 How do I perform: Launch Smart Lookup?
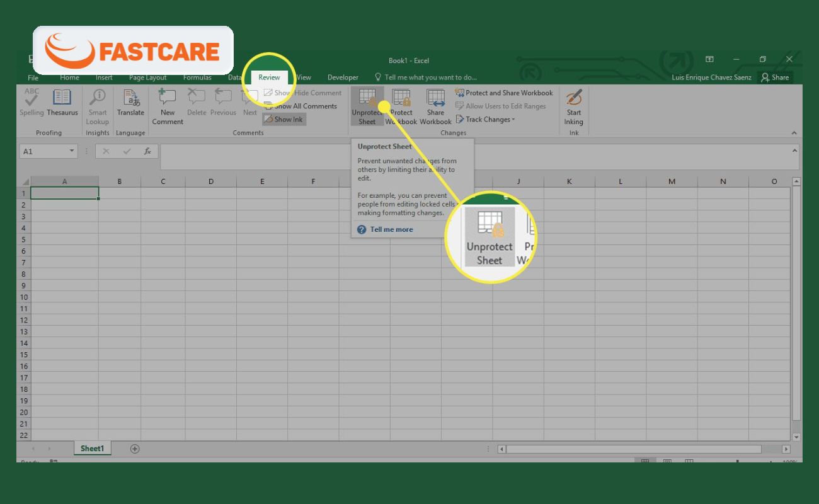[98, 106]
